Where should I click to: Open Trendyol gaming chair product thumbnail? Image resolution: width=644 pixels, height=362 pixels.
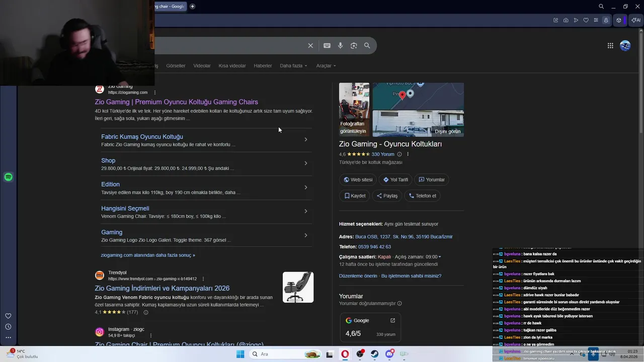point(298,287)
